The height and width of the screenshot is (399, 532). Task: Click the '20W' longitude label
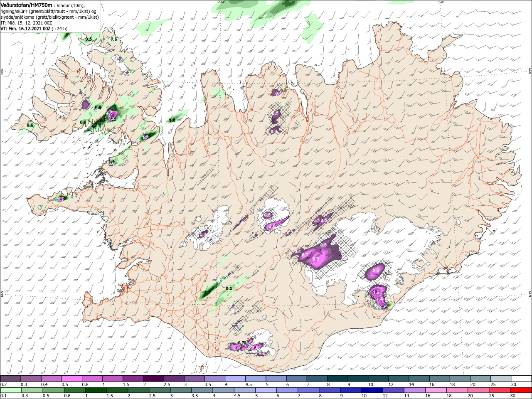(221, 2)
